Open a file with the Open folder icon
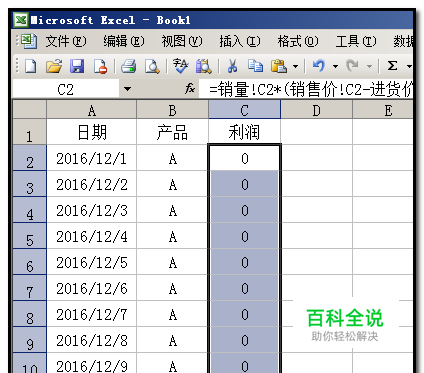The image size is (424, 373). coord(54,66)
